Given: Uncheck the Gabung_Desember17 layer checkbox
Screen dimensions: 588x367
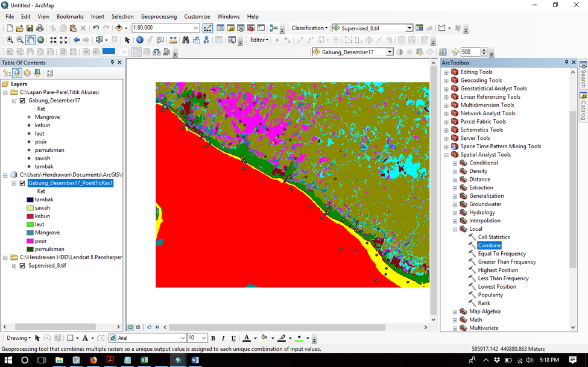Looking at the screenshot, I should coord(22,101).
